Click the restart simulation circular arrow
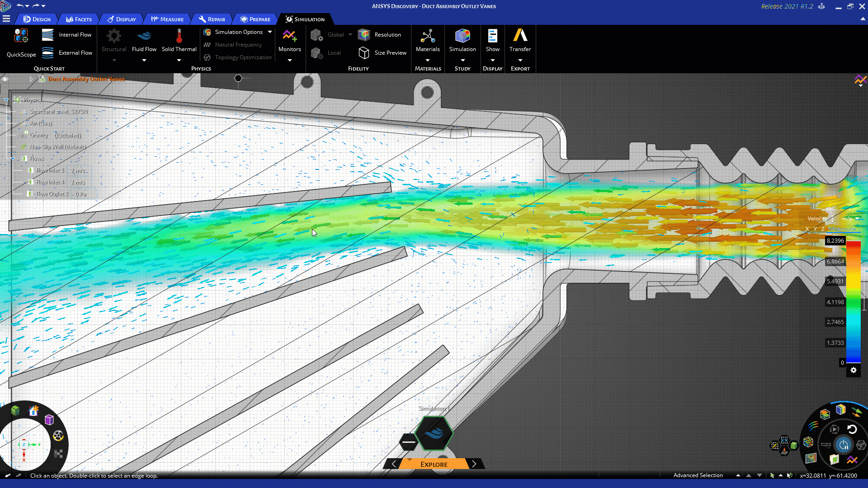Image resolution: width=868 pixels, height=488 pixels. pos(852,429)
